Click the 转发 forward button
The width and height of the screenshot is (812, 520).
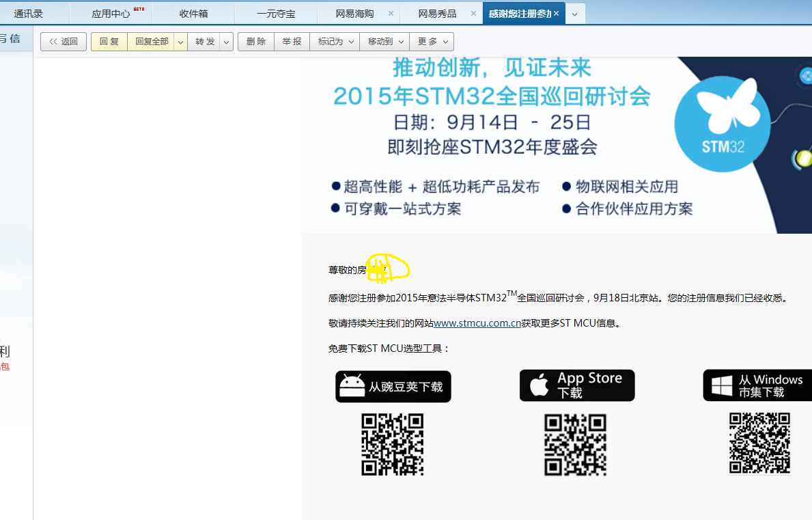point(205,42)
